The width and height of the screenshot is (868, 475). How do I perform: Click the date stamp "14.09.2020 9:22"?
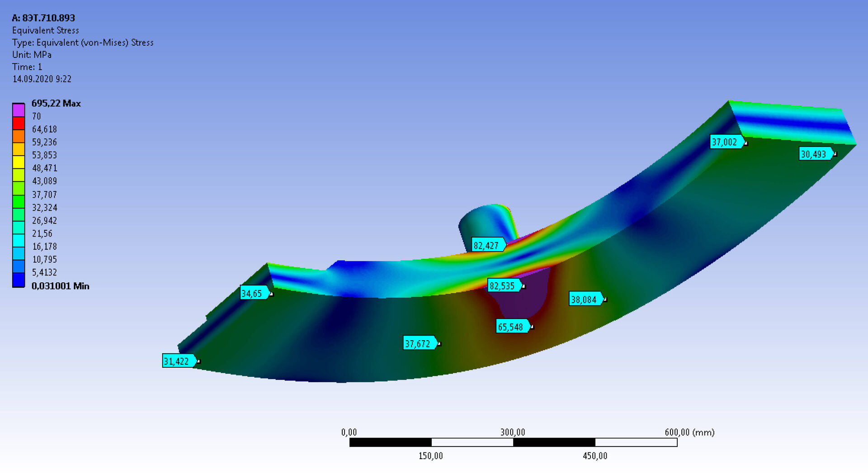coord(42,79)
